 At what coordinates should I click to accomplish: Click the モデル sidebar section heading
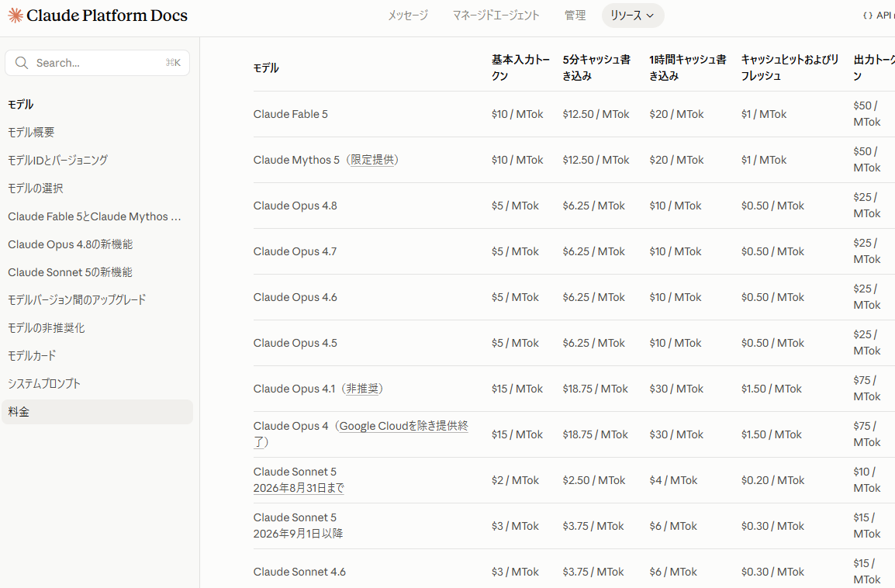(20, 105)
